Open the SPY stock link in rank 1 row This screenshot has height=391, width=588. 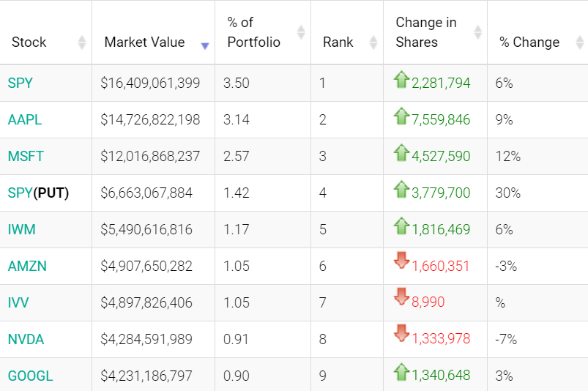21,83
